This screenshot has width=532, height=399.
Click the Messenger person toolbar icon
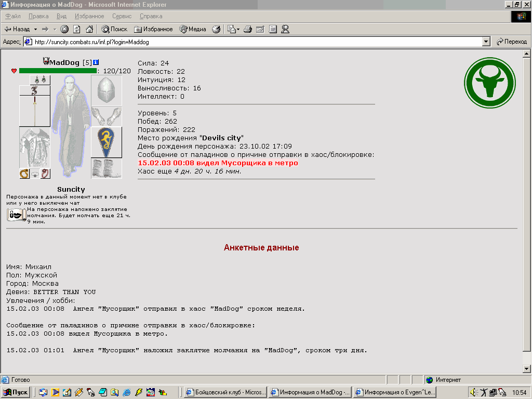[285, 29]
